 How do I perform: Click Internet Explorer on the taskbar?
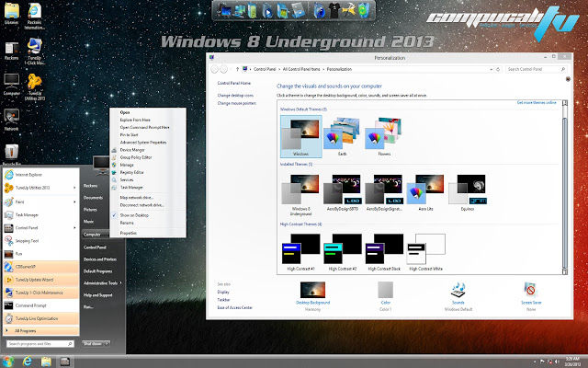tap(27, 362)
